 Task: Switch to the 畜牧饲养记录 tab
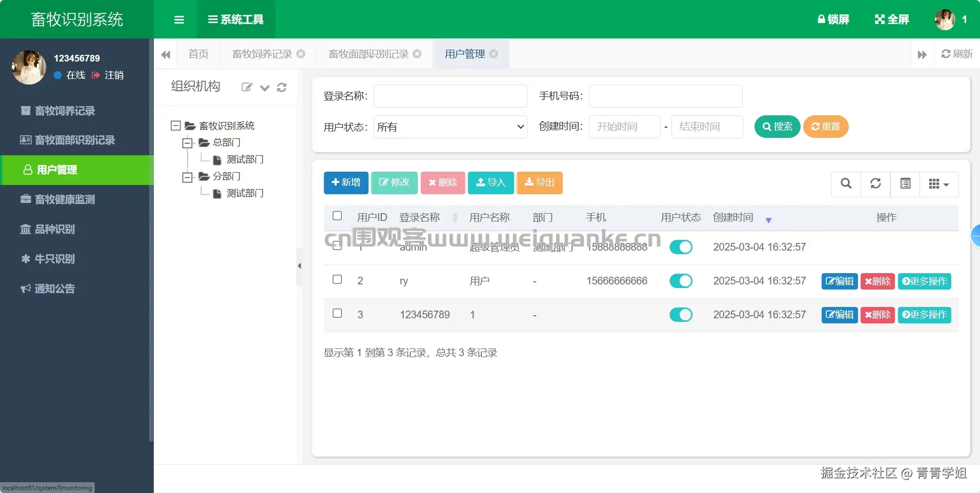(262, 54)
